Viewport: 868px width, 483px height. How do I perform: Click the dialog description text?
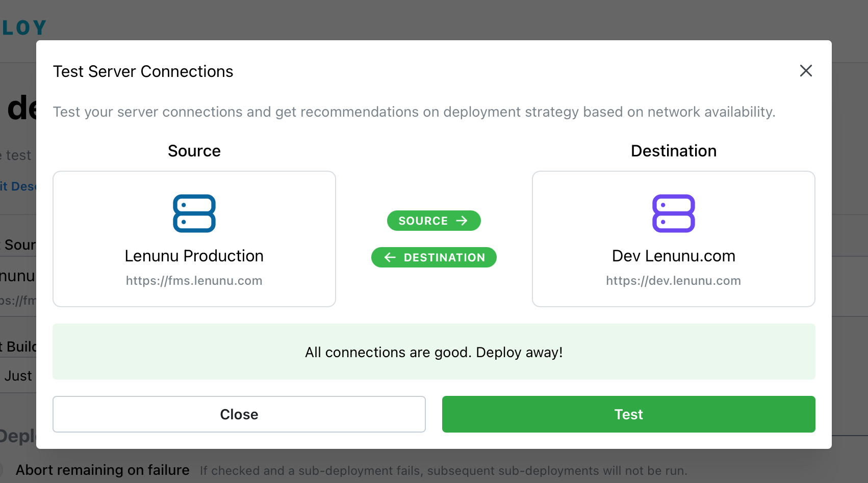414,112
